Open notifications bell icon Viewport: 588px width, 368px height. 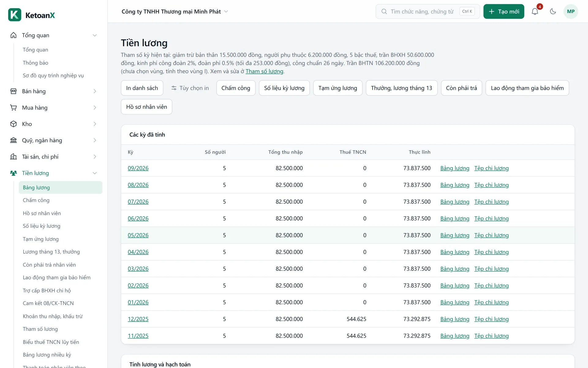pos(535,11)
